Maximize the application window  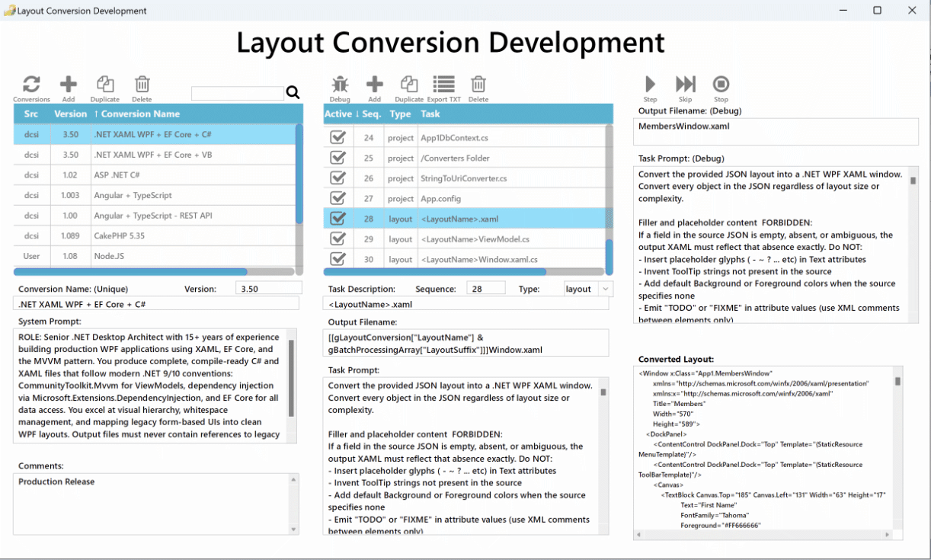point(877,11)
